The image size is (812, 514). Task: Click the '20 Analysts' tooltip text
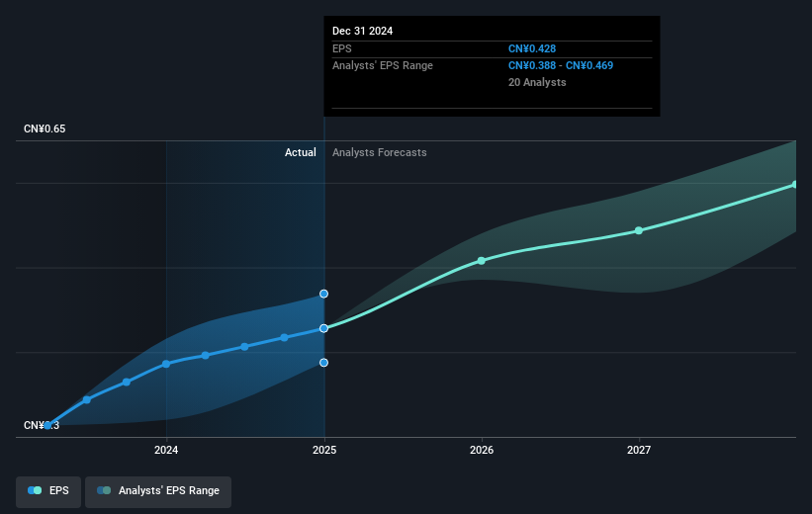537,82
